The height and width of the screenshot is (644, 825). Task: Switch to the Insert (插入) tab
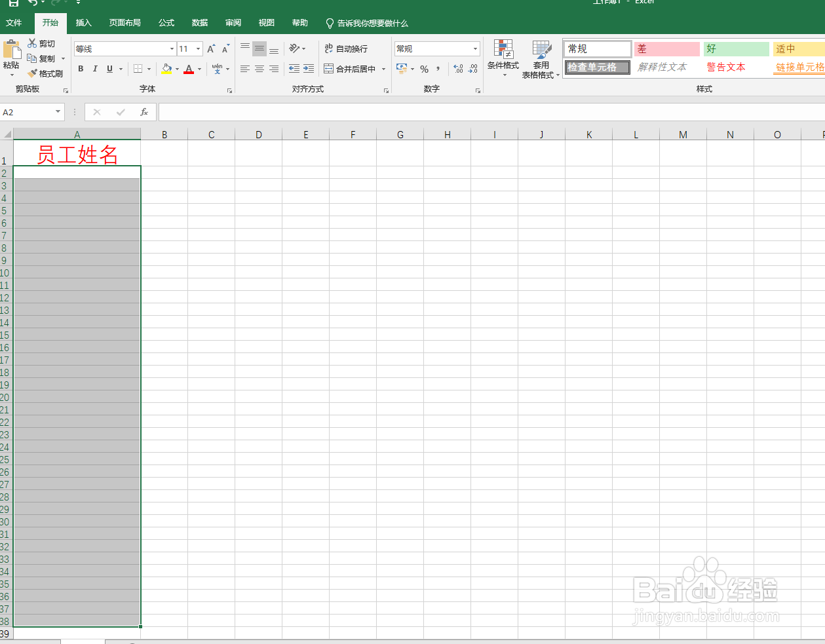coord(84,23)
